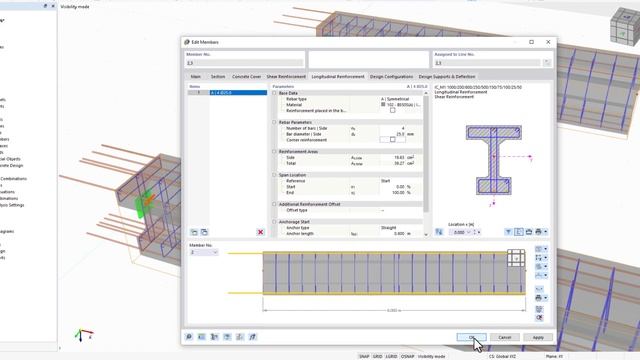Toggle OSNAP in the status bar
640x360 pixels.
pyautogui.click(x=407, y=356)
